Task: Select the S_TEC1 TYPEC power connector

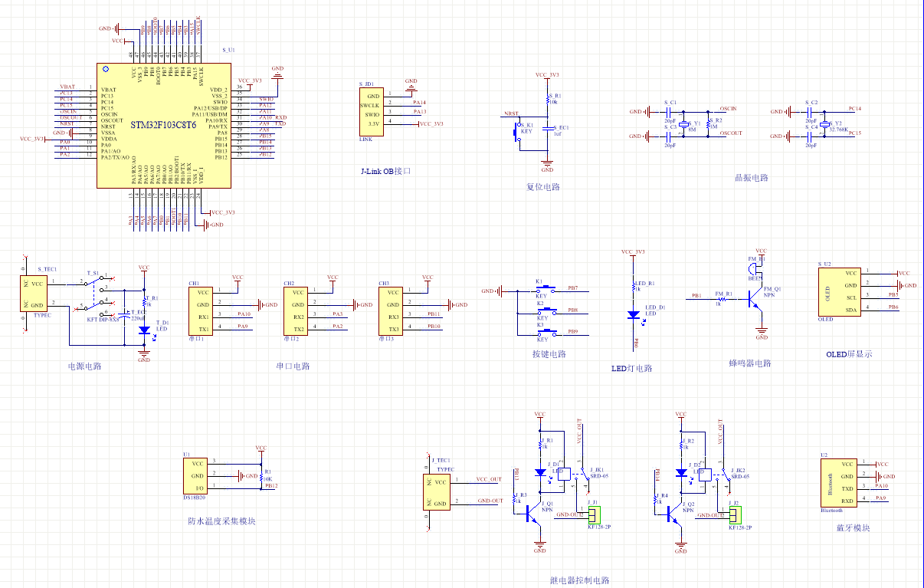Action: pos(35,294)
